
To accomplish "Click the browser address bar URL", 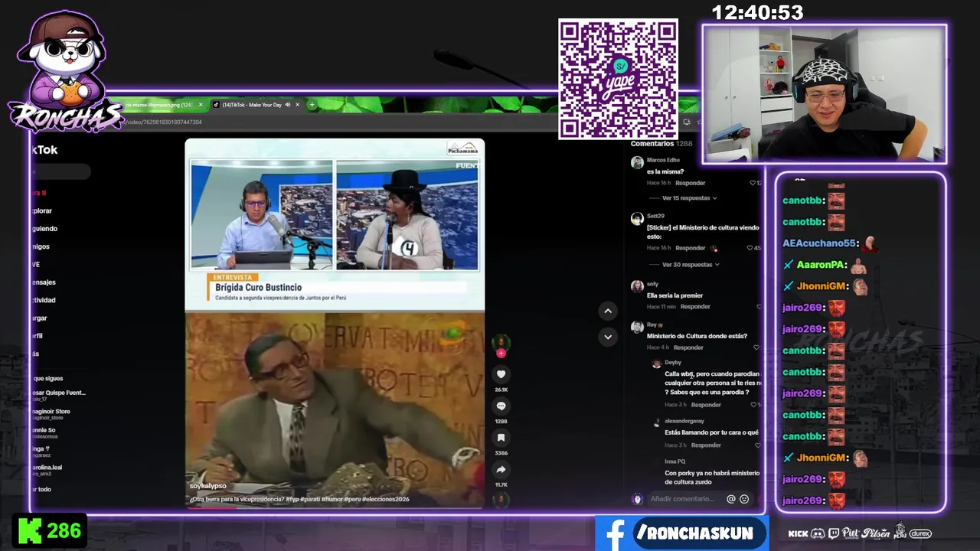I will 164,122.
